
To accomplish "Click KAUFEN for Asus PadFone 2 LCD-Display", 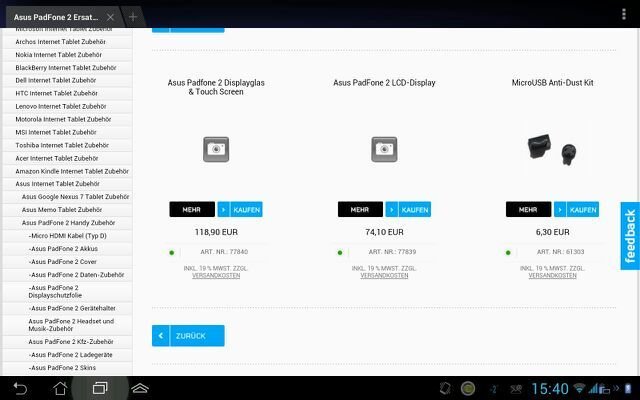I will click(408, 209).
